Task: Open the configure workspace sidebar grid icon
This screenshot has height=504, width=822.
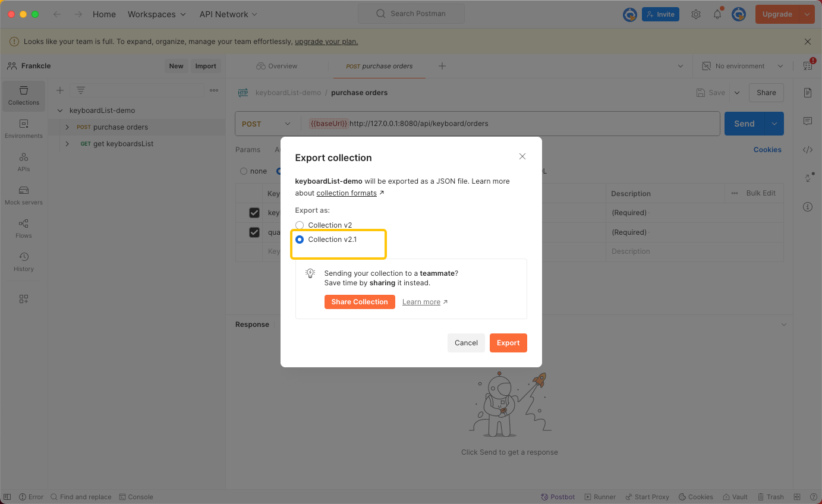Action: click(x=24, y=299)
